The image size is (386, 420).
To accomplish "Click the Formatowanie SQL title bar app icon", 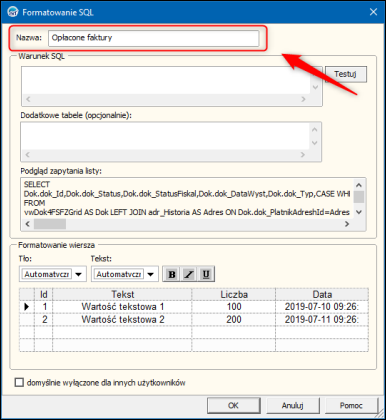I will [13, 12].
